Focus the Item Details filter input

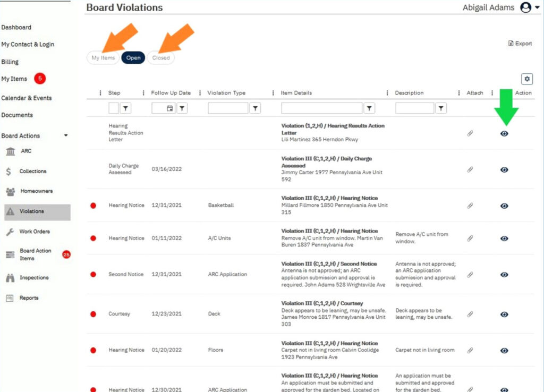pos(321,108)
